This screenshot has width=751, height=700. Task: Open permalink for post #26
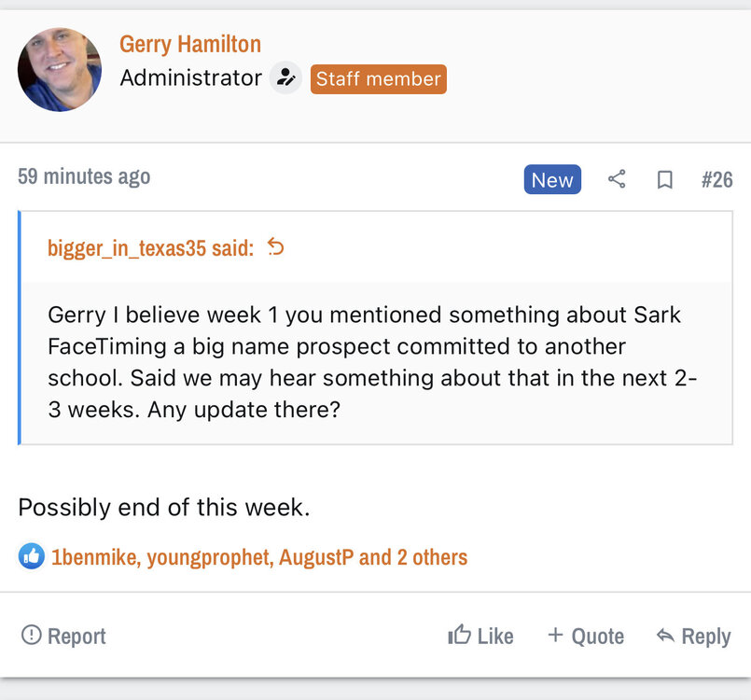716,179
